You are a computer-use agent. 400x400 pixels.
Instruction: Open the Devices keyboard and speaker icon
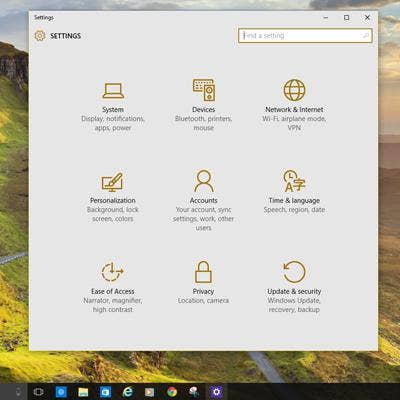click(204, 90)
